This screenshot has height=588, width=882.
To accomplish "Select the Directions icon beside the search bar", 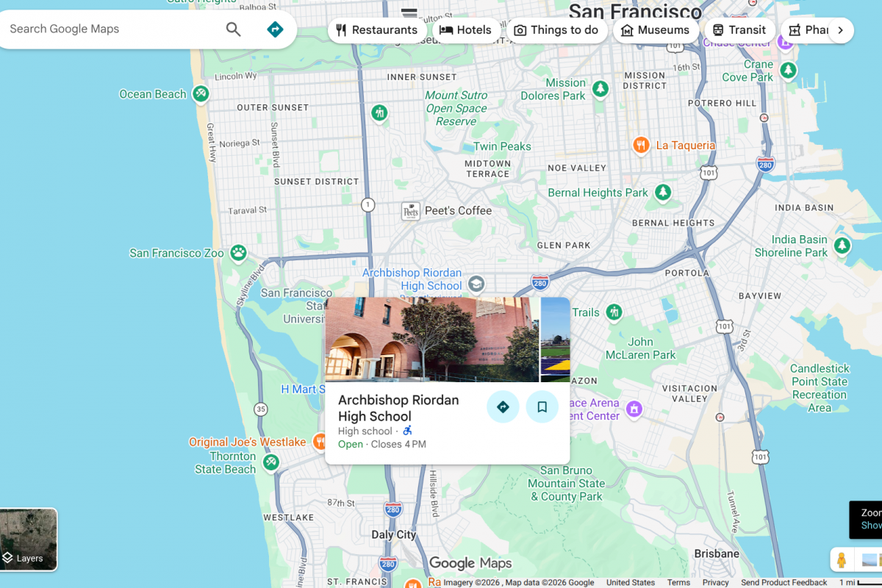I will tap(275, 29).
